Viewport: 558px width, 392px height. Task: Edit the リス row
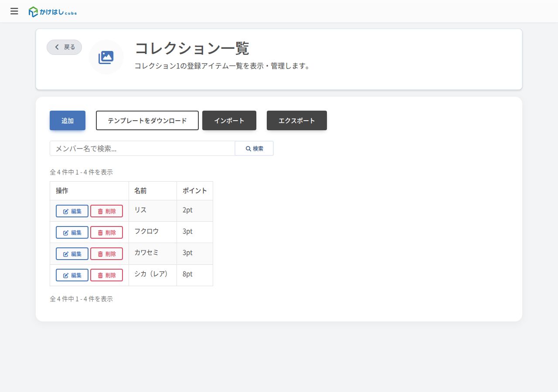pyautogui.click(x=72, y=211)
